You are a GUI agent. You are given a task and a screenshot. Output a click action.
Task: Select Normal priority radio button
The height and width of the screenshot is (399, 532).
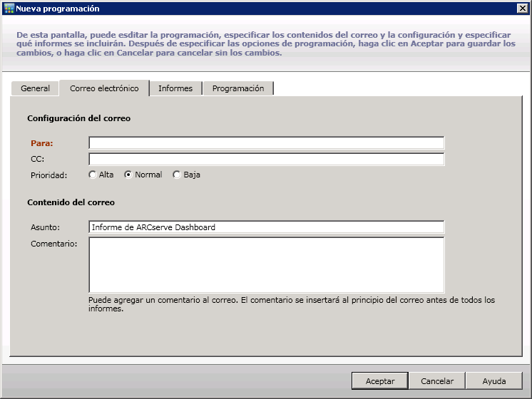click(128, 175)
